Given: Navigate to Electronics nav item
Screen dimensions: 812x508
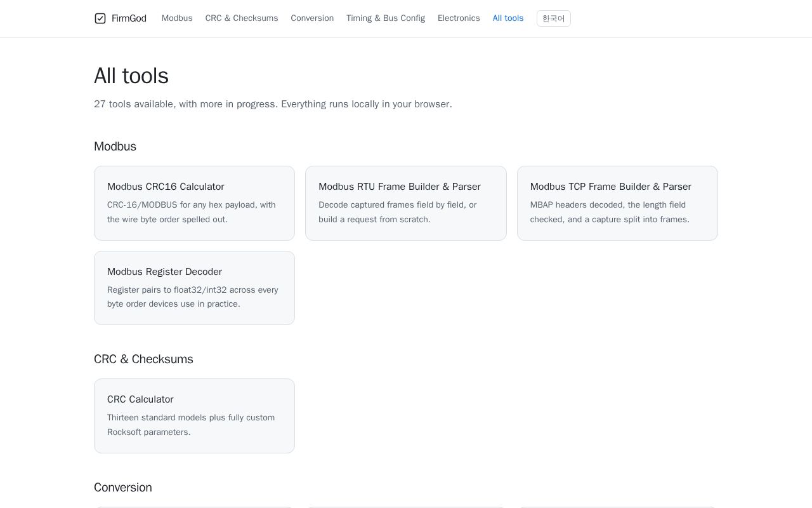Looking at the screenshot, I should point(459,18).
